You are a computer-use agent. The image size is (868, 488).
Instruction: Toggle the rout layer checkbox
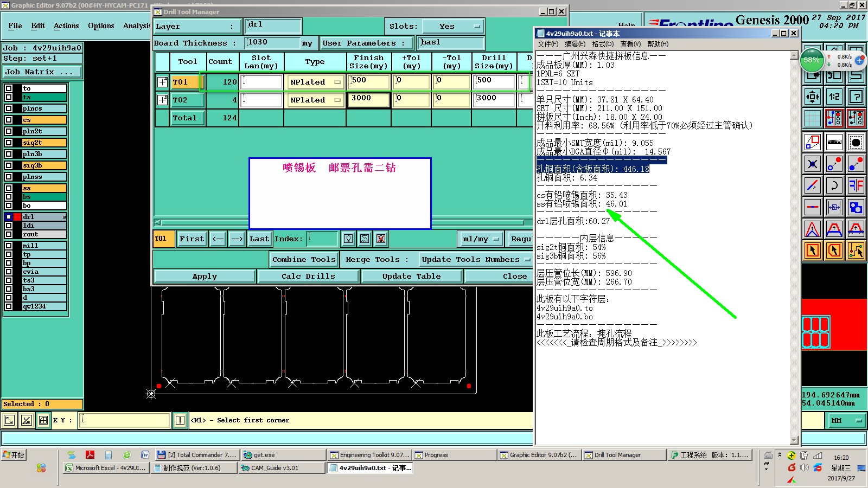pyautogui.click(x=9, y=234)
